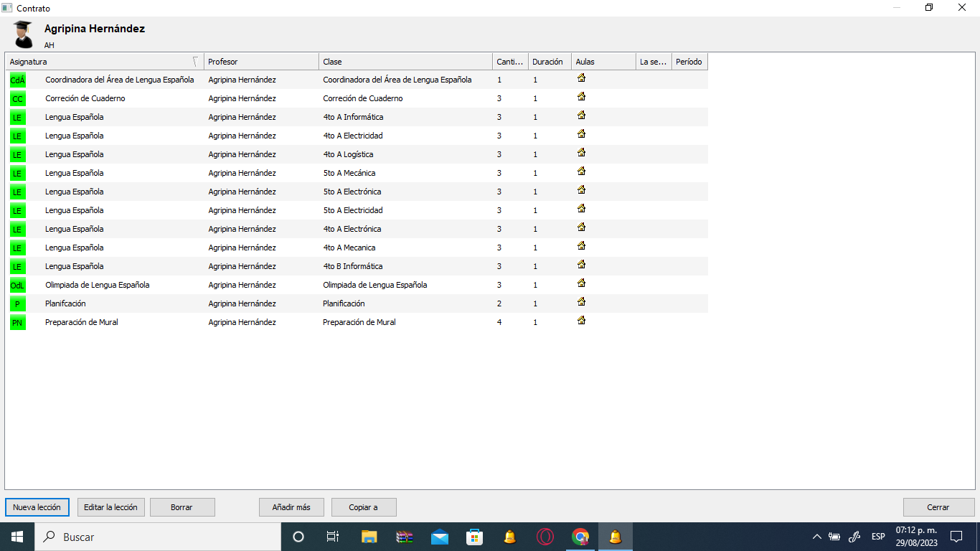
Task: Click the Copiar a button
Action: click(364, 507)
